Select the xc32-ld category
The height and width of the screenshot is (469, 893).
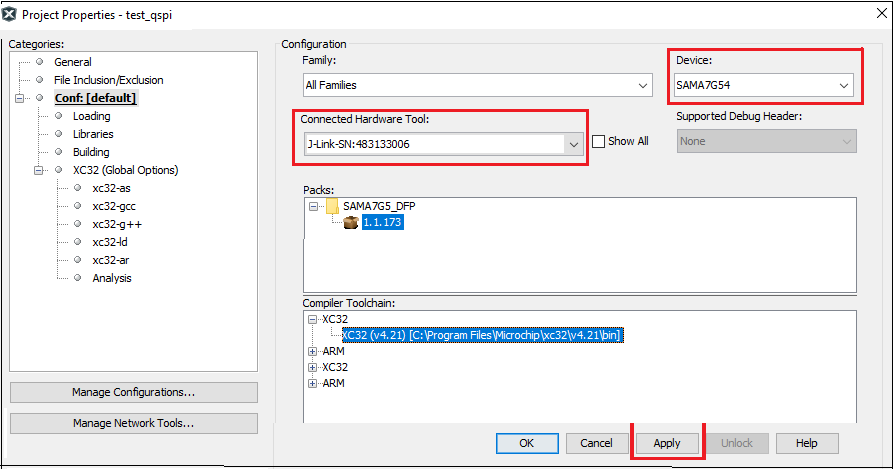[109, 242]
